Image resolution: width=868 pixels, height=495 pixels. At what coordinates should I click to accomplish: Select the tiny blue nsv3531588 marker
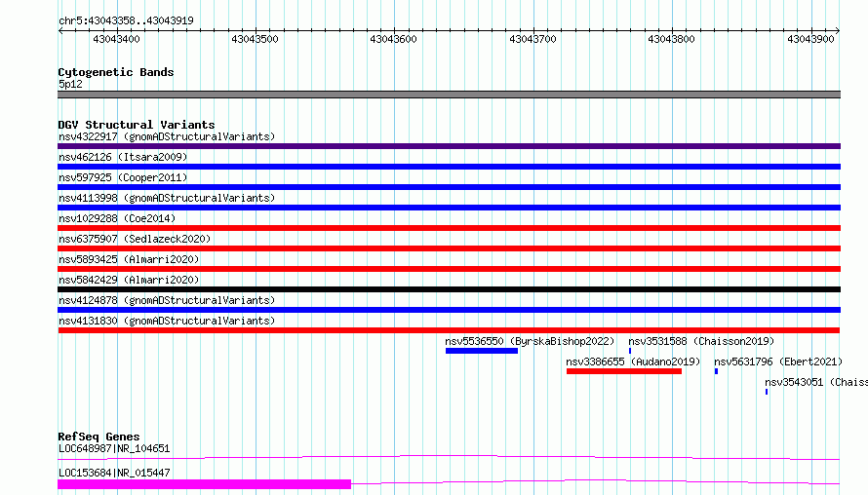coord(630,351)
